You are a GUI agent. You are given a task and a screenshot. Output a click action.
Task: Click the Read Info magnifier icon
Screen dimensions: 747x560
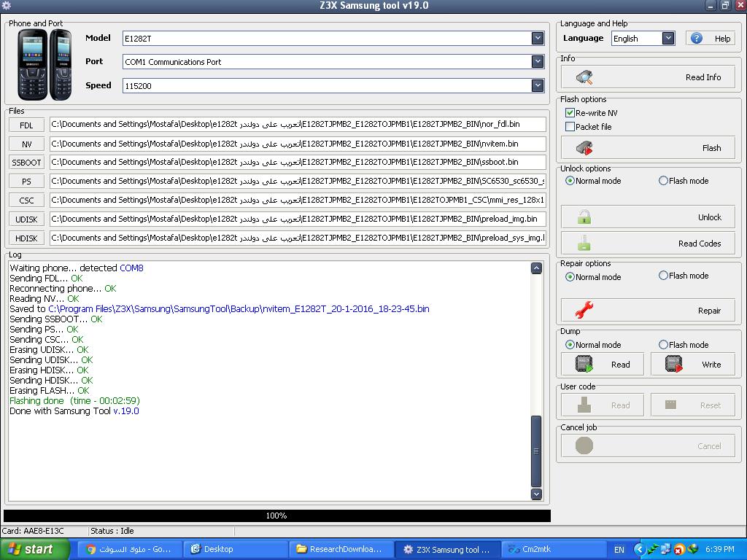coord(584,77)
